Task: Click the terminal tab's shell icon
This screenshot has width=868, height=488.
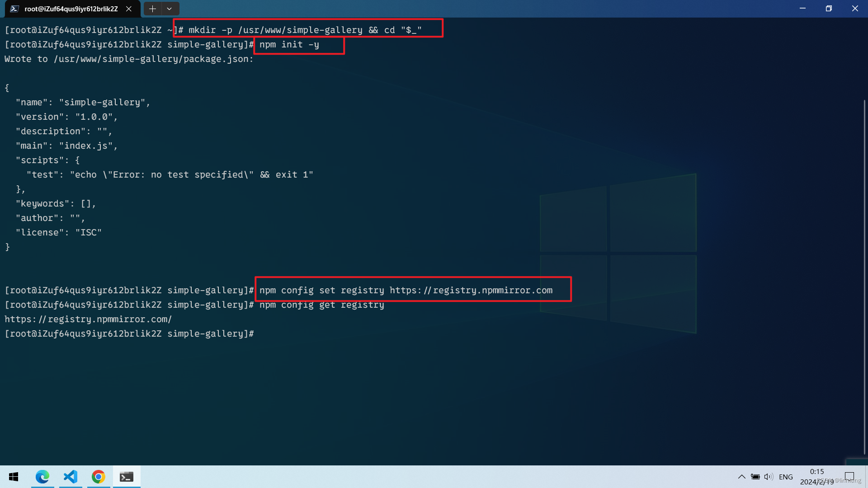Action: pos(14,9)
